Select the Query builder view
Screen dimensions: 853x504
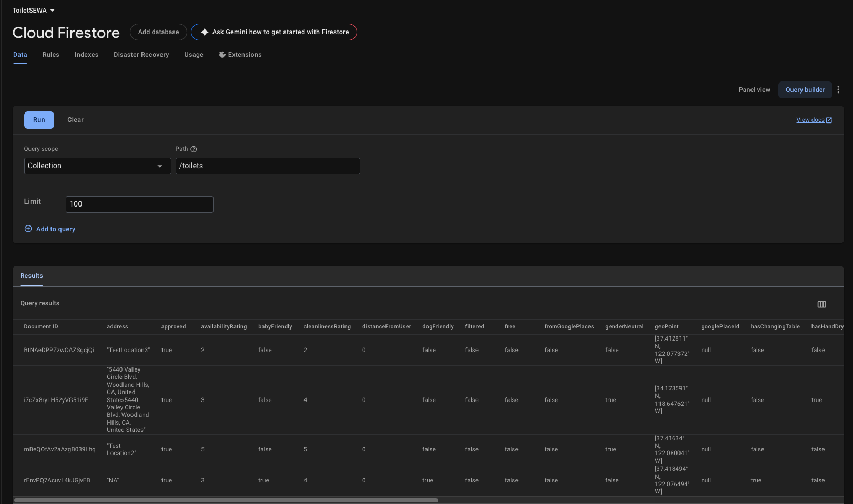click(805, 90)
